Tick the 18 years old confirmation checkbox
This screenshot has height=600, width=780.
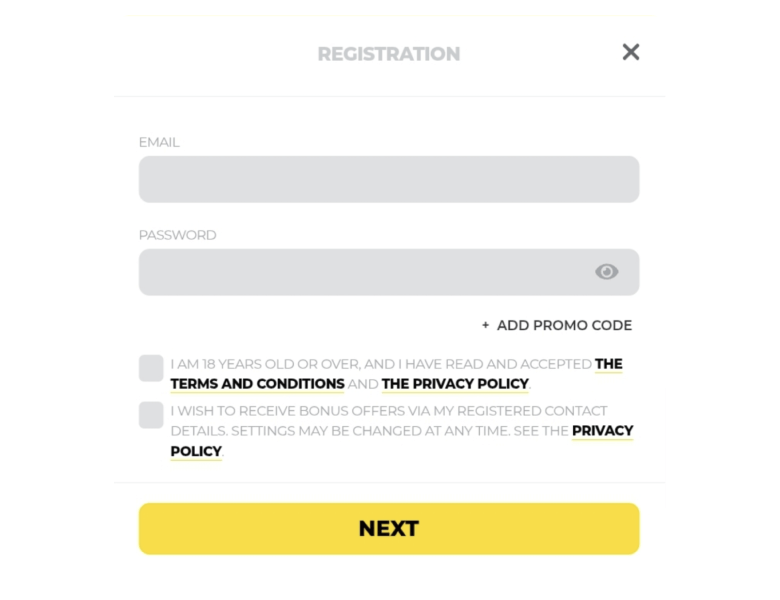tap(151, 368)
